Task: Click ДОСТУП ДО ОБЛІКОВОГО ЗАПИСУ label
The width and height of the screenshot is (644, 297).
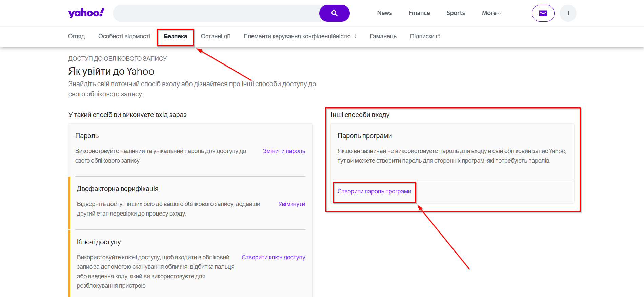Action: [x=117, y=59]
